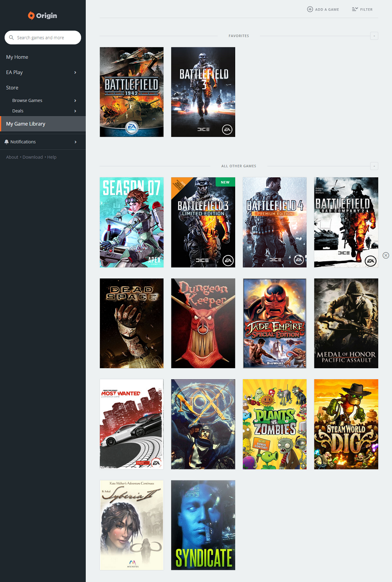Click the Origin logo
Viewport: 392px width, 582px height.
(x=42, y=16)
